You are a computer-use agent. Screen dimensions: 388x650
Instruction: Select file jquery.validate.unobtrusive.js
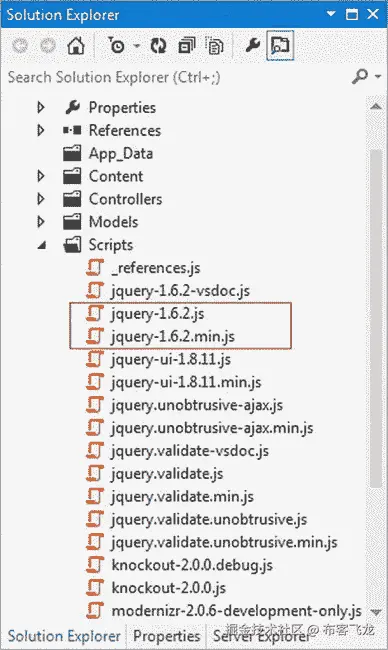(209, 519)
